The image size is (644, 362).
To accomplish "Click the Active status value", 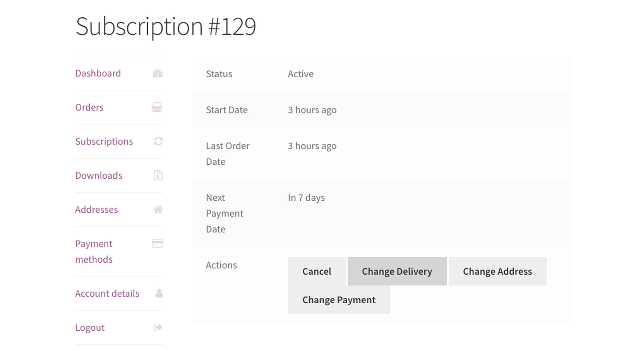I will tap(301, 74).
